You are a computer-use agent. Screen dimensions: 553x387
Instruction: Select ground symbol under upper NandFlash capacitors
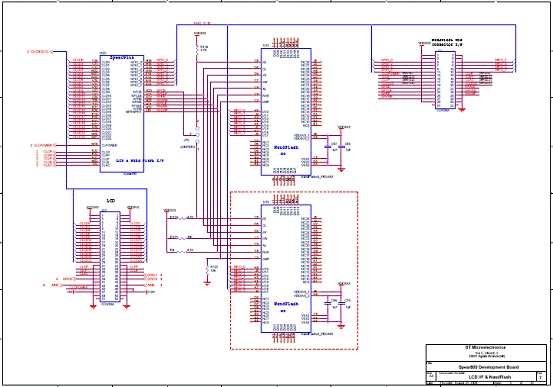(x=341, y=170)
